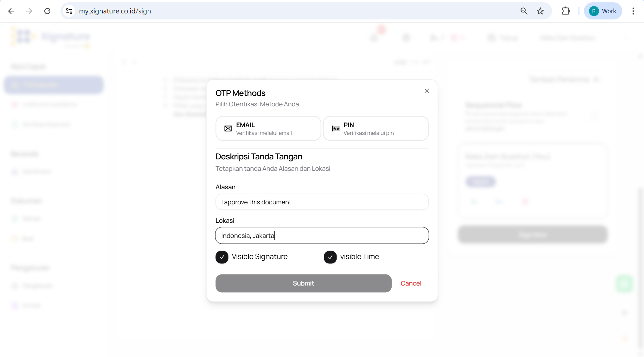
Task: Bookmark this page with the star
Action: coord(540,11)
